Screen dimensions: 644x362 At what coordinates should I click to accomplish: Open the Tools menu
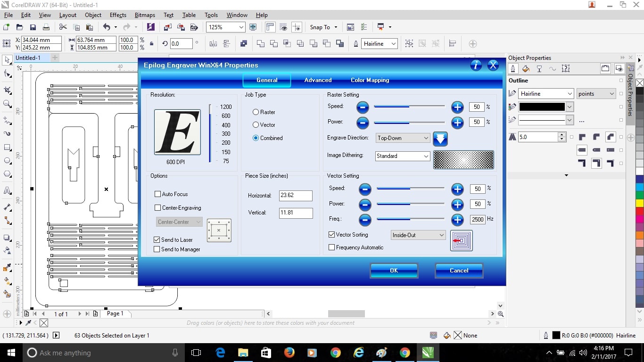[211, 15]
